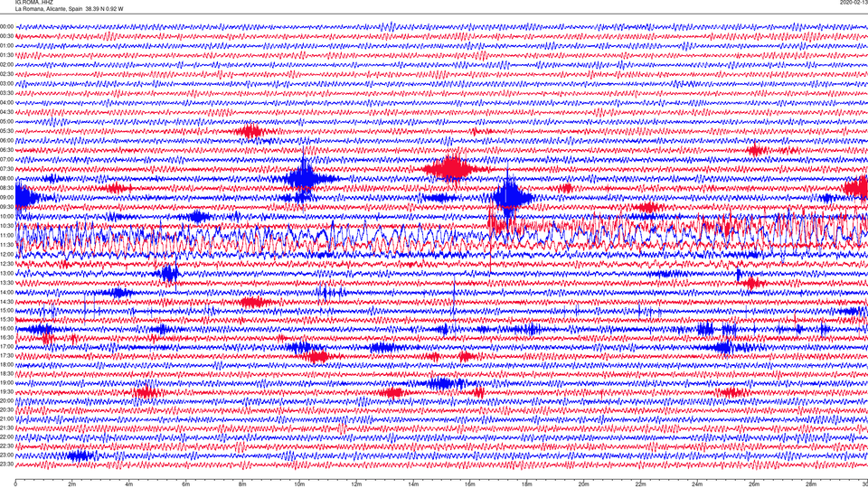The image size is (868, 488).
Task: Choose the 07:30 row label
Action: (x=6, y=169)
